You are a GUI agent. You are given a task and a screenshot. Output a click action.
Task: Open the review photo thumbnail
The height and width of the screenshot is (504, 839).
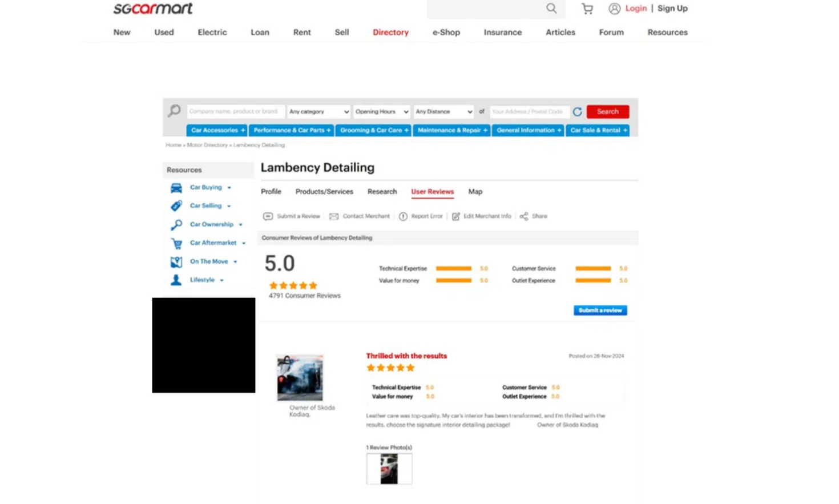coord(389,469)
